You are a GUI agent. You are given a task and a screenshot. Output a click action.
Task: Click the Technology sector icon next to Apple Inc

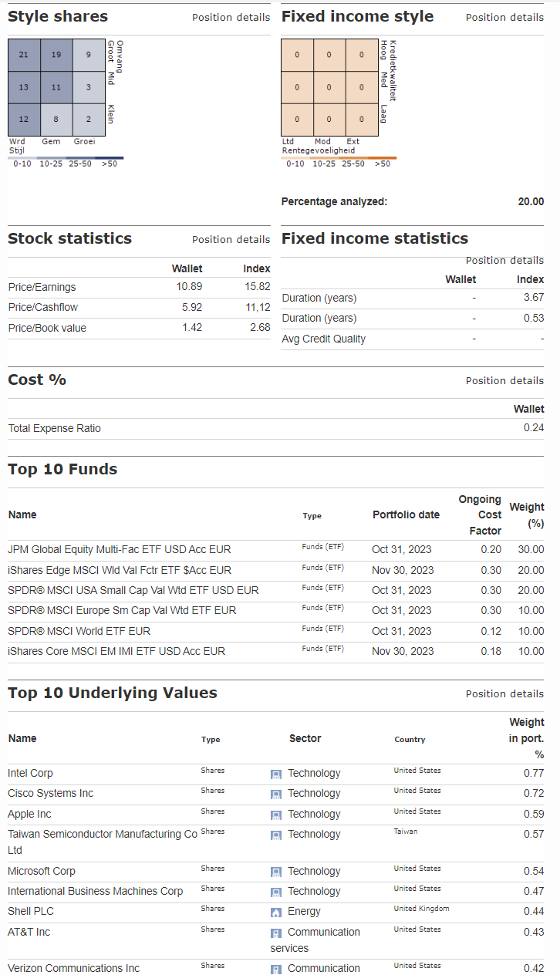click(x=275, y=815)
